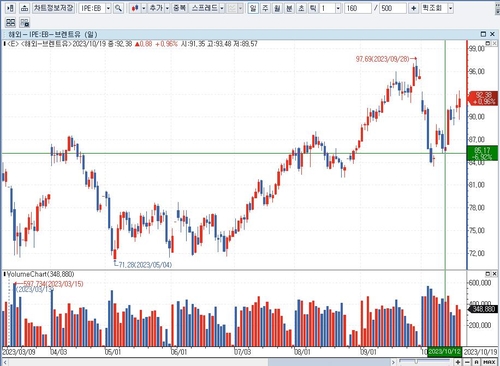Viewport: 500px width, 366px height.
Task: Click the plus button next to 500
Action: click(413, 8)
